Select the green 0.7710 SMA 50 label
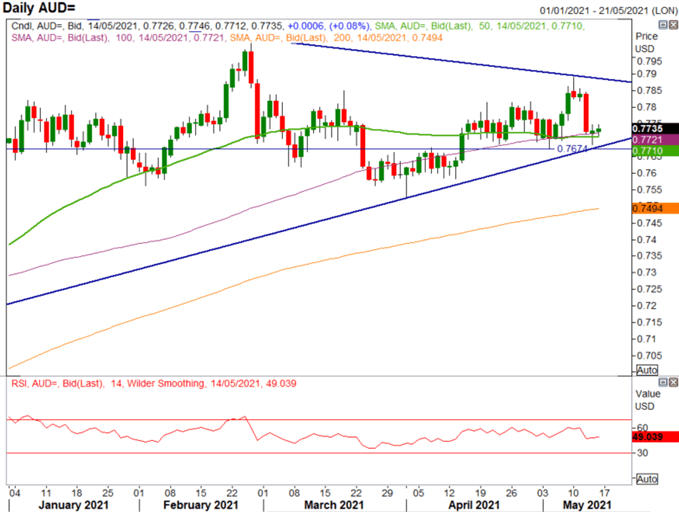The width and height of the screenshot is (679, 512). click(655, 151)
